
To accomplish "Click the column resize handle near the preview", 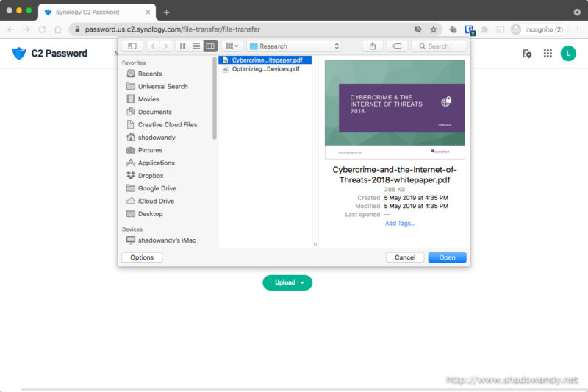I will point(315,244).
